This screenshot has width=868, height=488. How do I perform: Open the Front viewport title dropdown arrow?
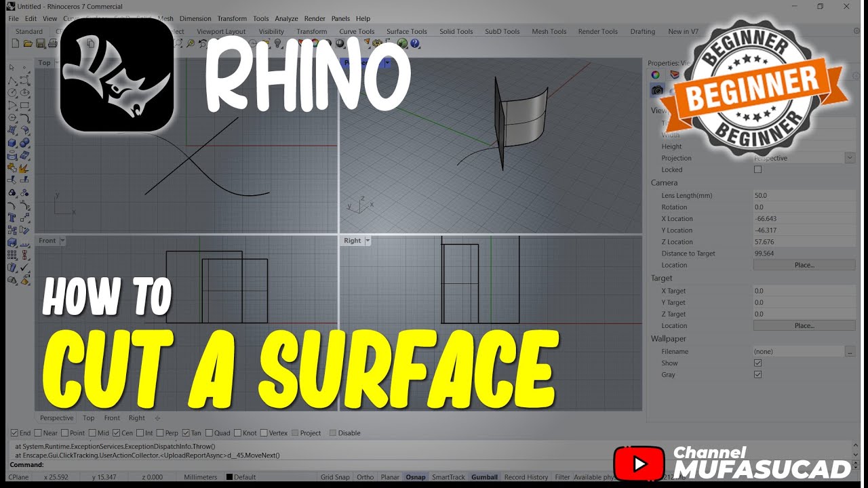pos(62,241)
